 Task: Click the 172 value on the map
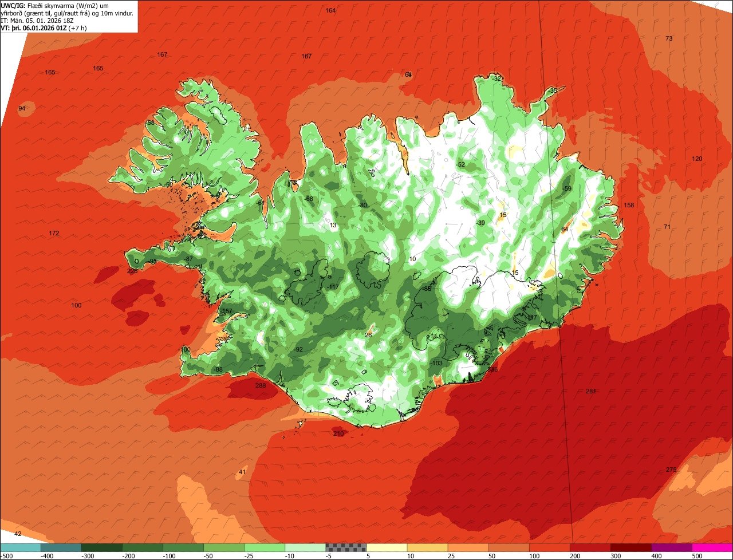point(54,233)
